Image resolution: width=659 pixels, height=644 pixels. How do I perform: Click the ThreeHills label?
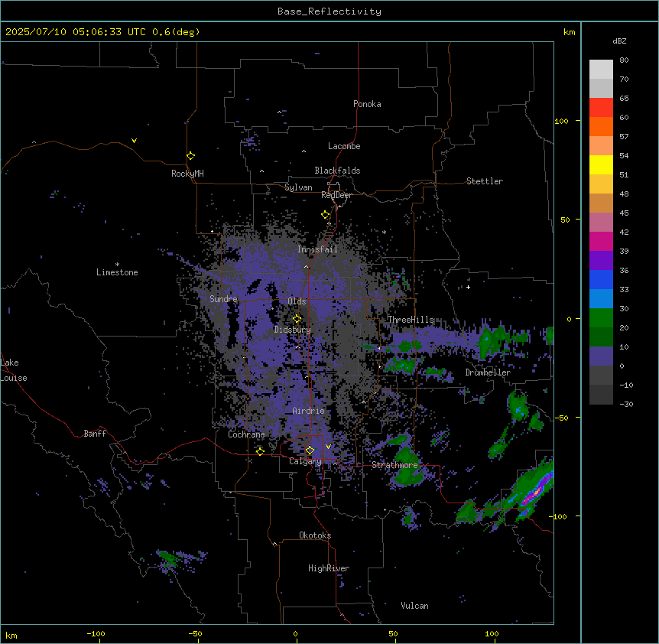(x=411, y=320)
